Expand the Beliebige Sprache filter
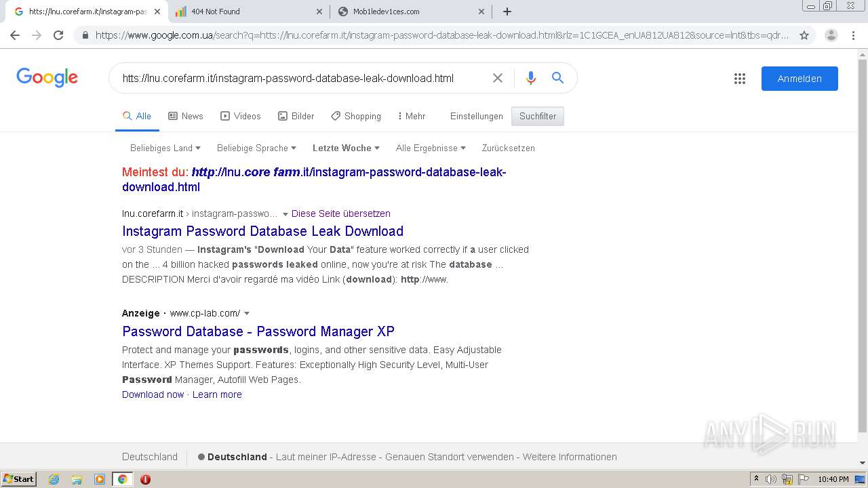The image size is (868, 488). (x=256, y=148)
